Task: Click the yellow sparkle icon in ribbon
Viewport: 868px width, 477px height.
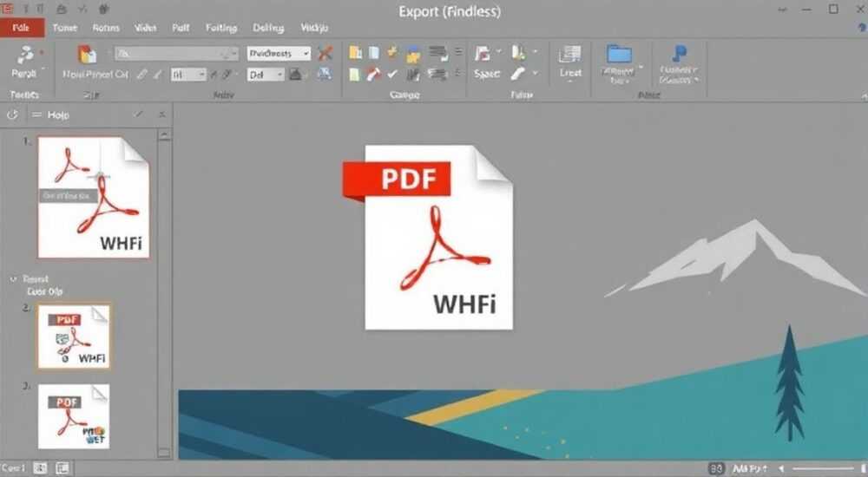Action: [392, 51]
